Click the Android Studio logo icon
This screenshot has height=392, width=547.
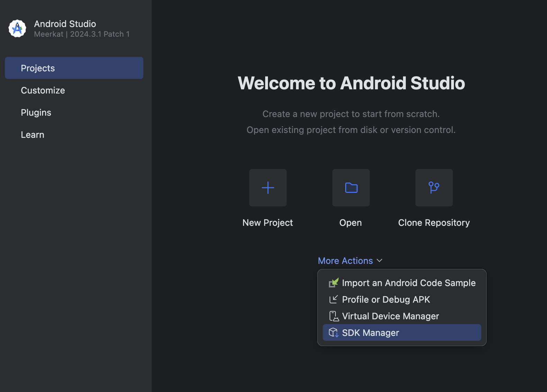click(x=17, y=28)
